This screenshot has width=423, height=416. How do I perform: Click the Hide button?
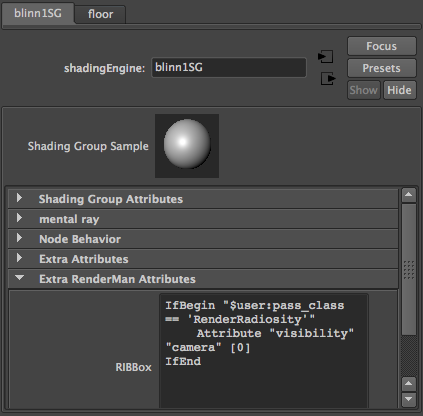coord(399,90)
